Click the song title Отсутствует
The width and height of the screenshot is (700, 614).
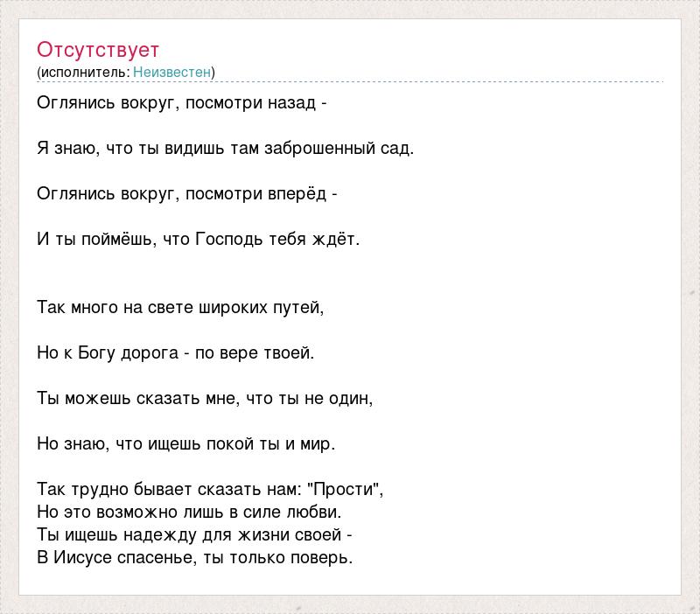(98, 49)
